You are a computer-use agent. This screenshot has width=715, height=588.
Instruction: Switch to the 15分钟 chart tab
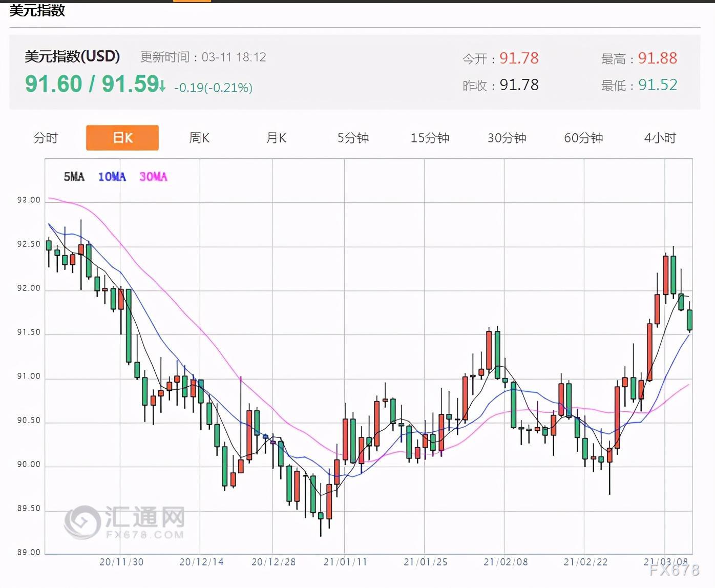point(430,138)
